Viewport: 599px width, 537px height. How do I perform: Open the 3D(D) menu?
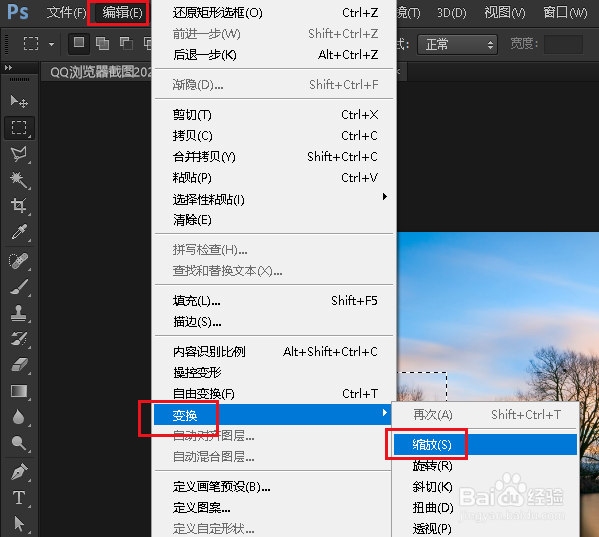point(452,13)
